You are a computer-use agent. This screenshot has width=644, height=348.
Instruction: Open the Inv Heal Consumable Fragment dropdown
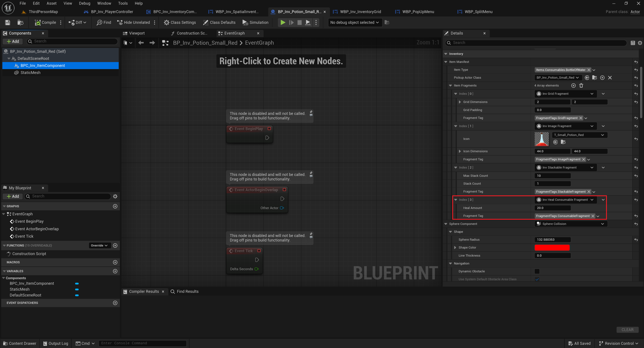pyautogui.click(x=565, y=200)
